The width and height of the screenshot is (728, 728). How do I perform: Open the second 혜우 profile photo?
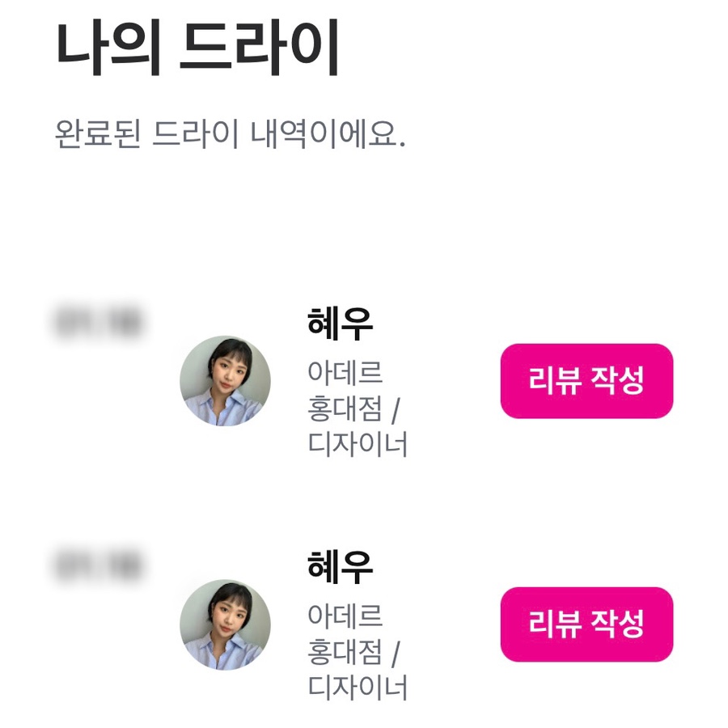pyautogui.click(x=225, y=624)
